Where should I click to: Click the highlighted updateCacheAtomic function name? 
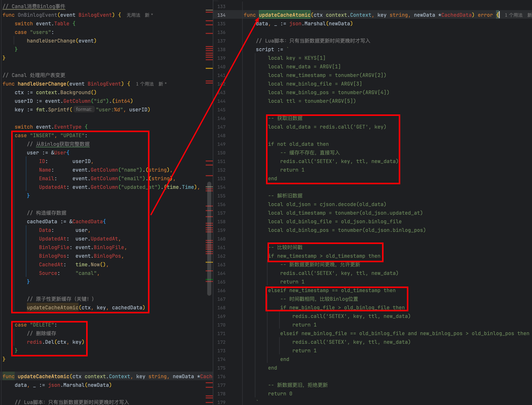click(284, 15)
